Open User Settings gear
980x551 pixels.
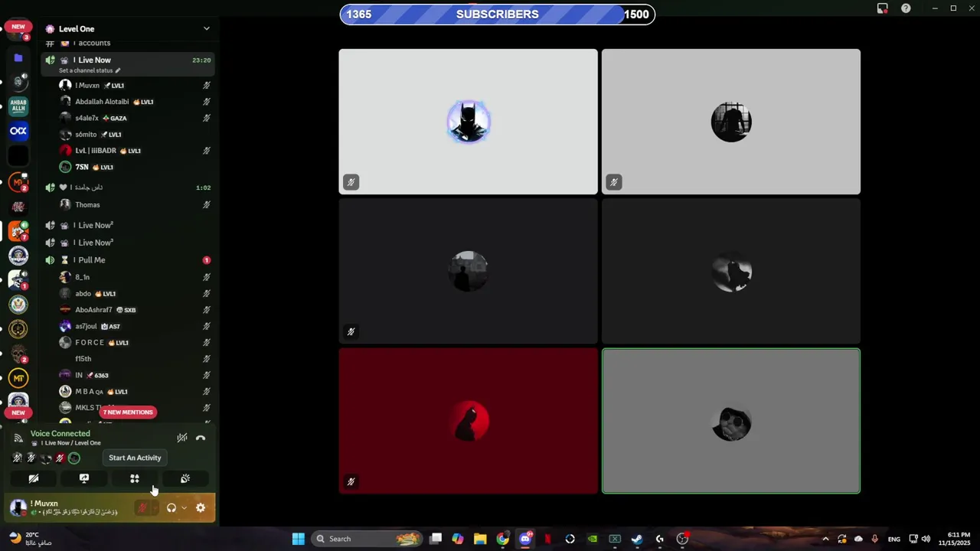click(x=201, y=507)
